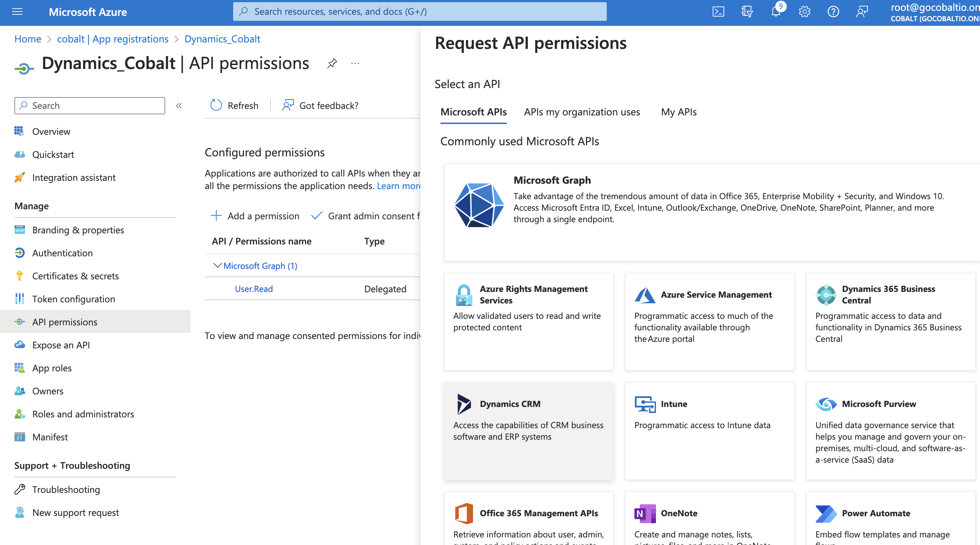The width and height of the screenshot is (980, 545).
Task: Open the help question mark menu
Action: [x=833, y=12]
